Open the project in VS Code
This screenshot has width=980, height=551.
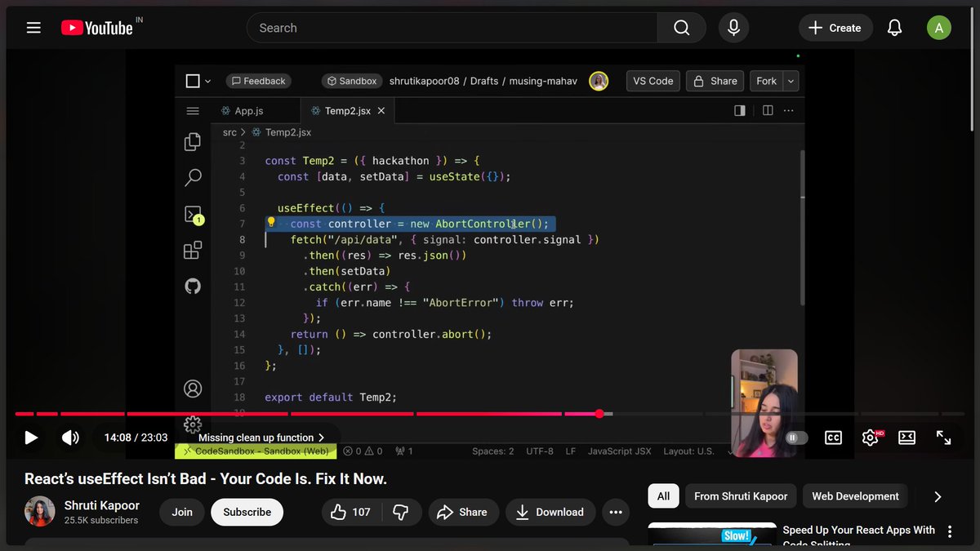pyautogui.click(x=653, y=81)
